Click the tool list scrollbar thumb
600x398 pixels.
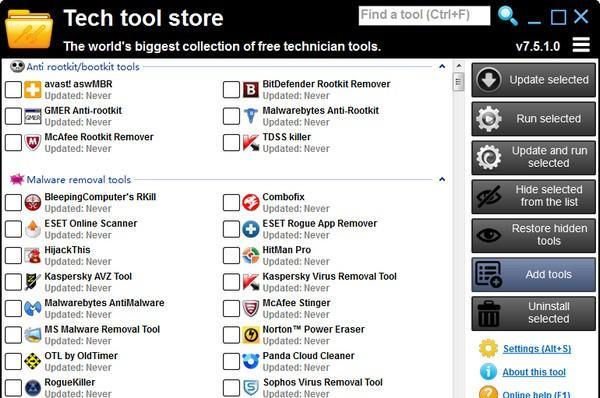(458, 82)
